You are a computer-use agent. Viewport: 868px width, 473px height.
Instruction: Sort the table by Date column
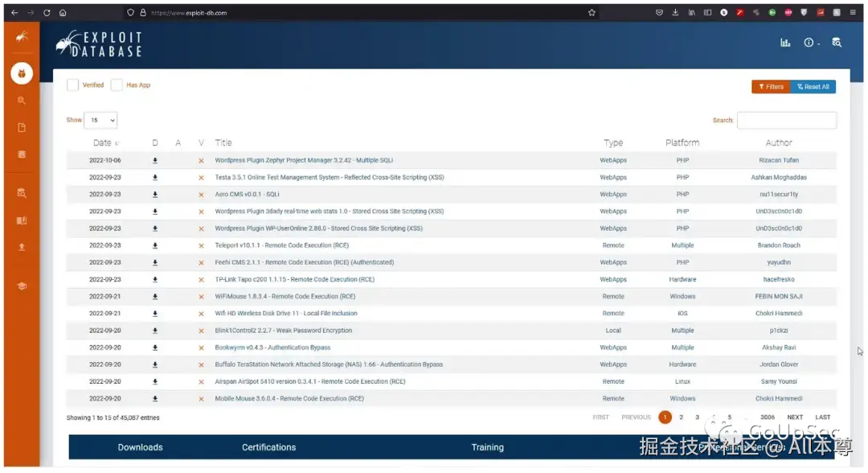click(x=105, y=143)
